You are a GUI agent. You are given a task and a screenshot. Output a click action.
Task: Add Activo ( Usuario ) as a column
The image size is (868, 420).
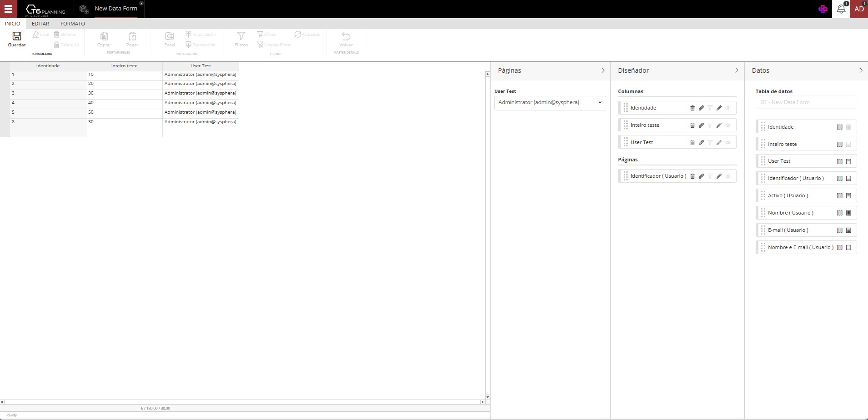[839, 196]
